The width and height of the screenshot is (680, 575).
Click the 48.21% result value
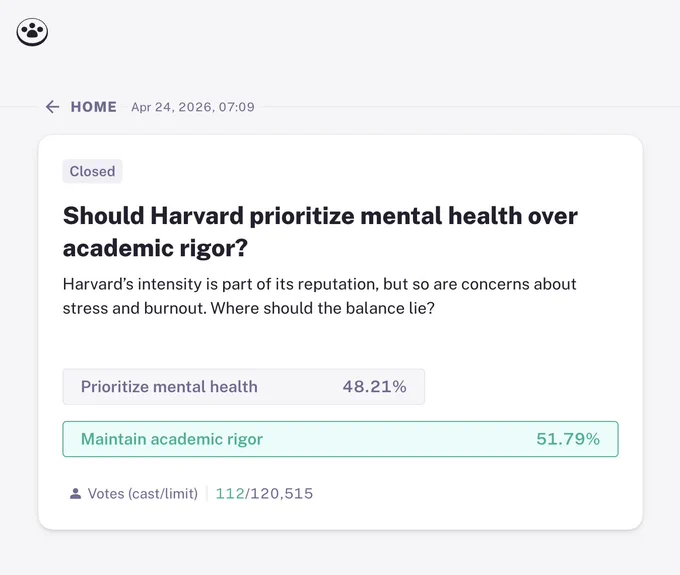(x=374, y=386)
